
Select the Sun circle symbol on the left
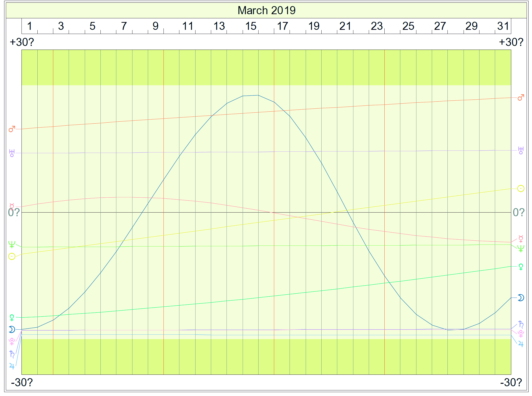[12, 257]
